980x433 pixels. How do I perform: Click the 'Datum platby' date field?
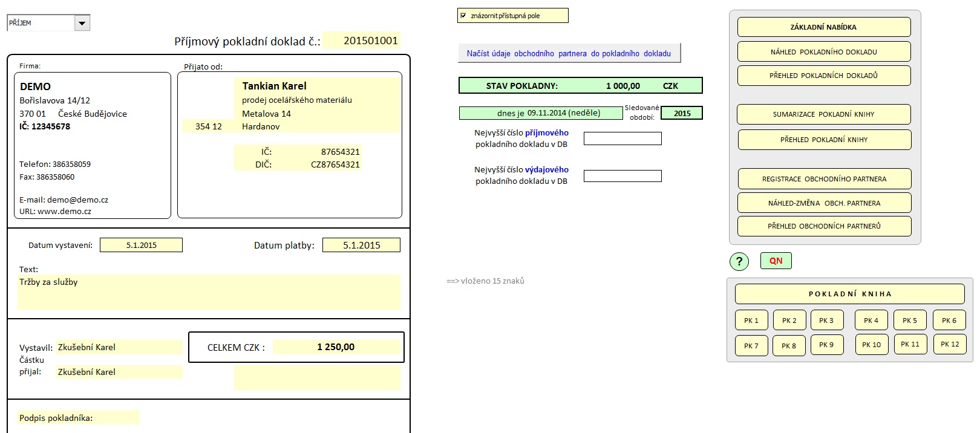(361, 245)
